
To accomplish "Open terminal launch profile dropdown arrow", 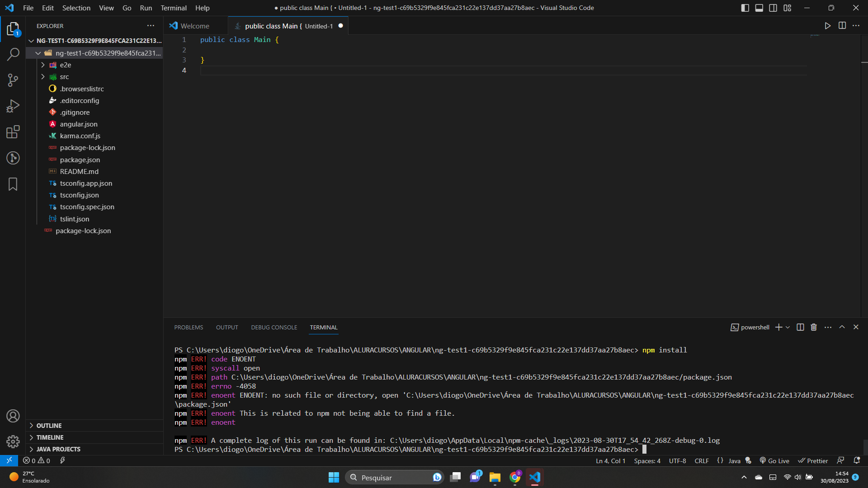I will (788, 327).
